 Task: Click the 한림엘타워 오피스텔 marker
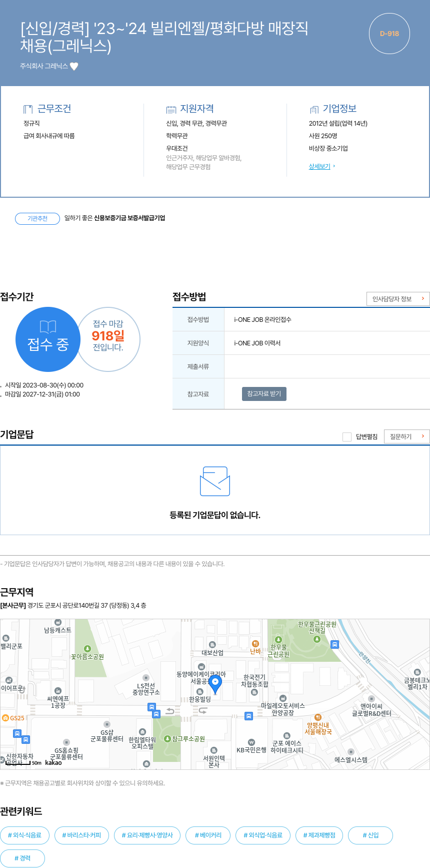click(142, 732)
